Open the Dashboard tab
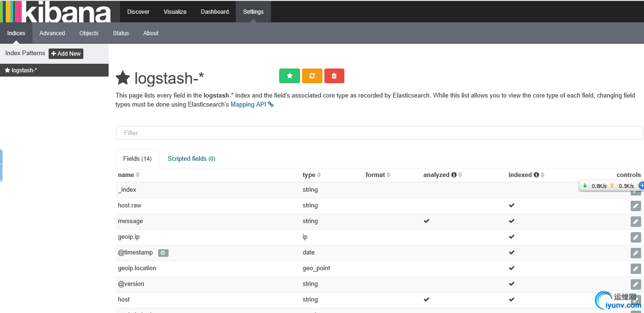The width and height of the screenshot is (644, 313). tap(215, 11)
